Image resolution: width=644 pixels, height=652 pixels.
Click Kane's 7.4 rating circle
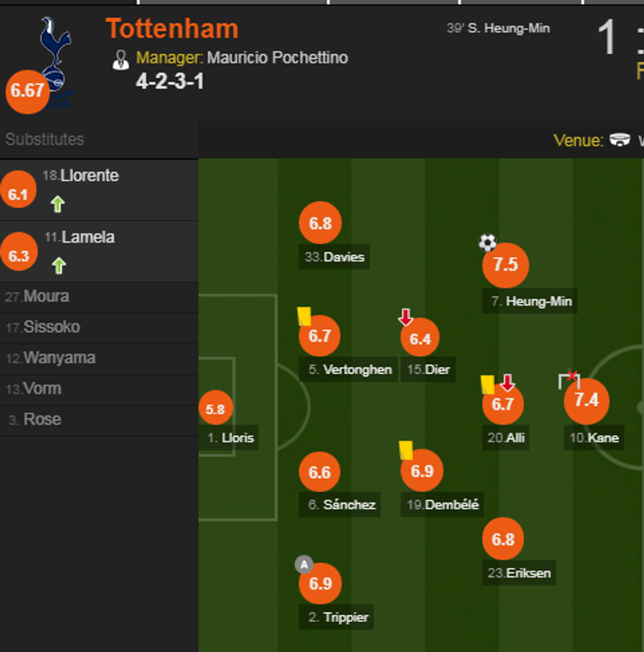(x=587, y=400)
